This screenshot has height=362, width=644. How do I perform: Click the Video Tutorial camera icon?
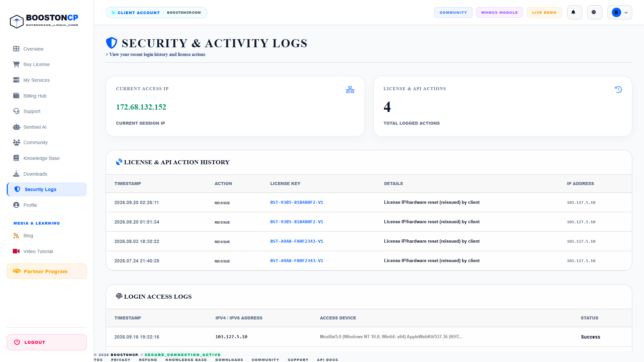click(x=16, y=251)
